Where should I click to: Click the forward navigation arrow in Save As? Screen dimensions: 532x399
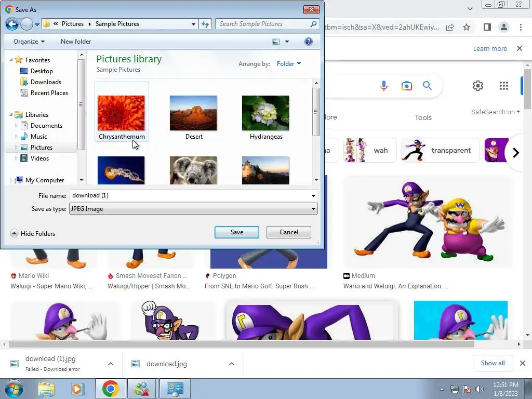(26, 24)
